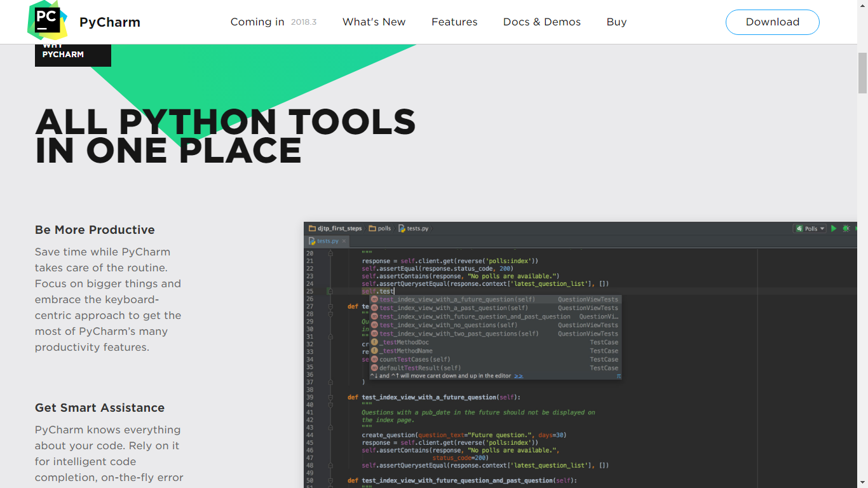Click the Coming in 2018.3 link
This screenshot has width=868, height=488.
tap(273, 22)
